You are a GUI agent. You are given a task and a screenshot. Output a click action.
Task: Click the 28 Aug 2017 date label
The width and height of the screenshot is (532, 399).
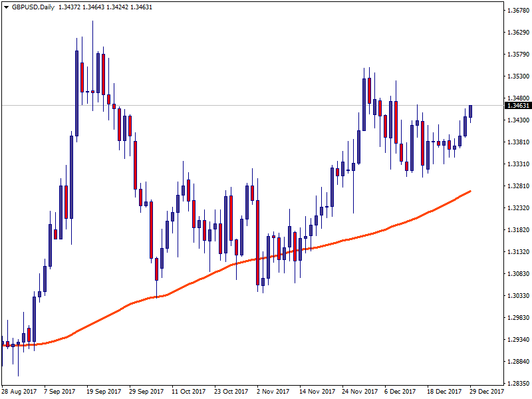(x=19, y=392)
